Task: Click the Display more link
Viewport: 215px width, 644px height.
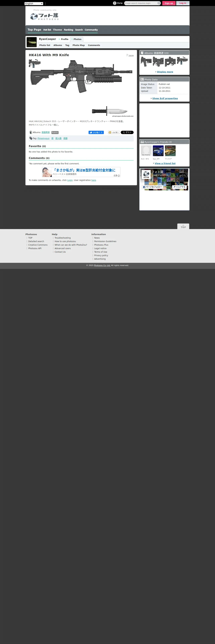Action: (x=165, y=72)
